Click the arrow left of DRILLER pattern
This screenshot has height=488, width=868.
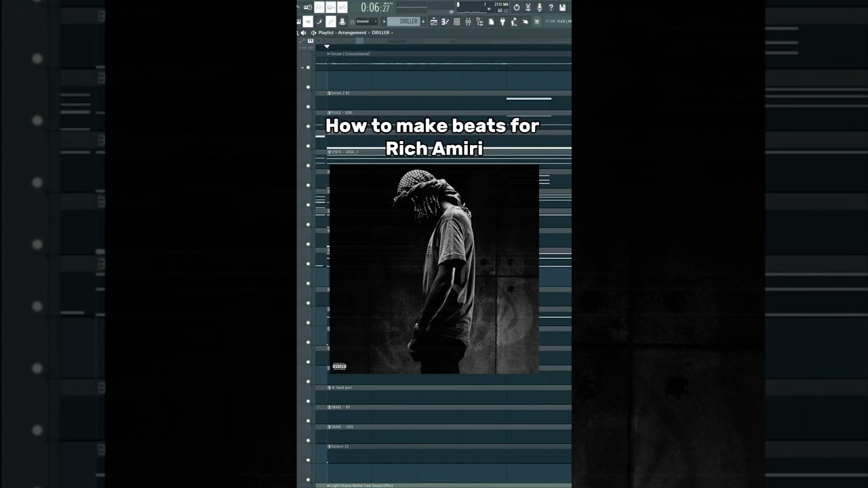coord(383,22)
